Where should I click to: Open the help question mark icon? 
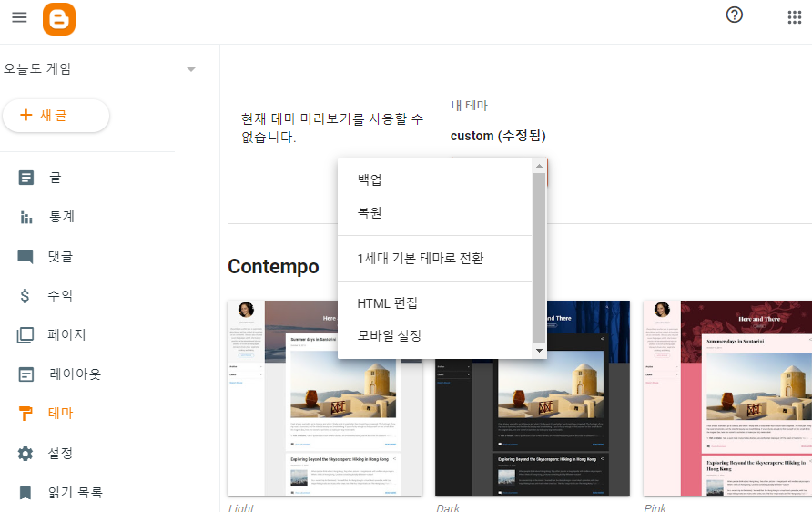(x=734, y=15)
